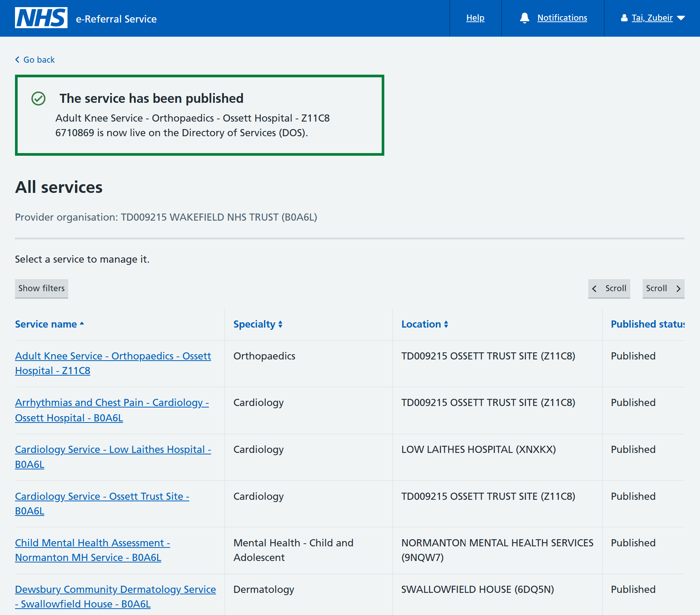The height and width of the screenshot is (615, 700).
Task: Click Published status in the Child Mental Health row
Action: tap(633, 543)
